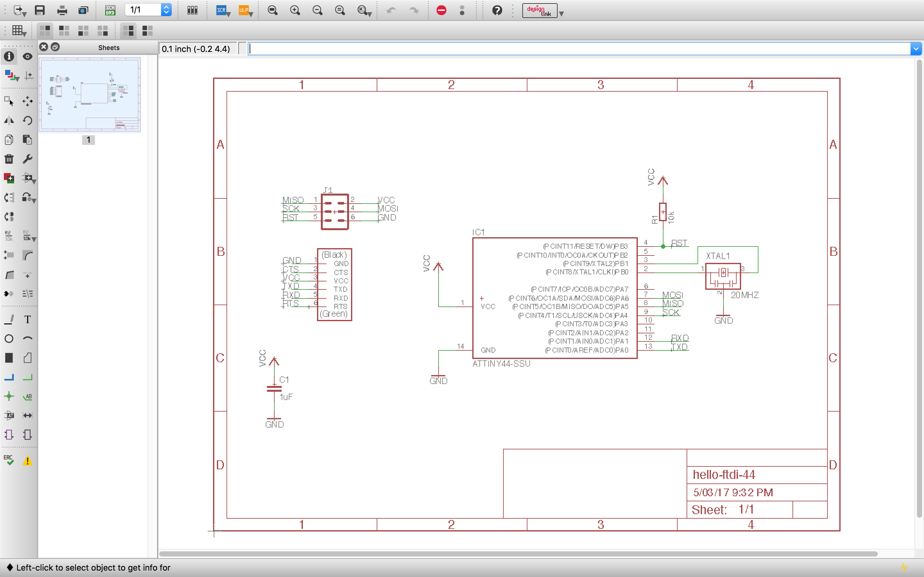Click sheet 1 thumbnail in Sheets panel

89,95
